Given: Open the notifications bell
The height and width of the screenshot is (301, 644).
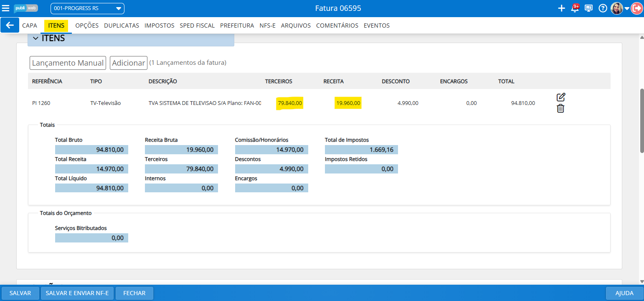Looking at the screenshot, I should pyautogui.click(x=575, y=8).
